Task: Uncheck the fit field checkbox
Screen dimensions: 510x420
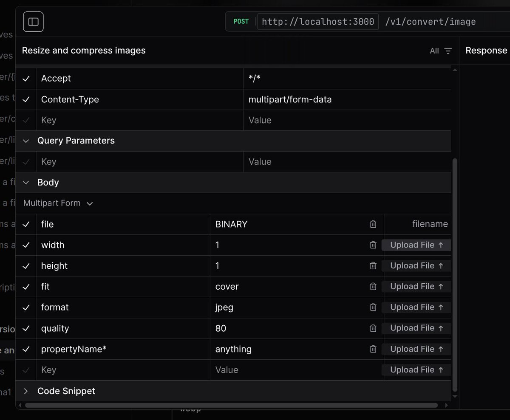Action: coord(26,287)
